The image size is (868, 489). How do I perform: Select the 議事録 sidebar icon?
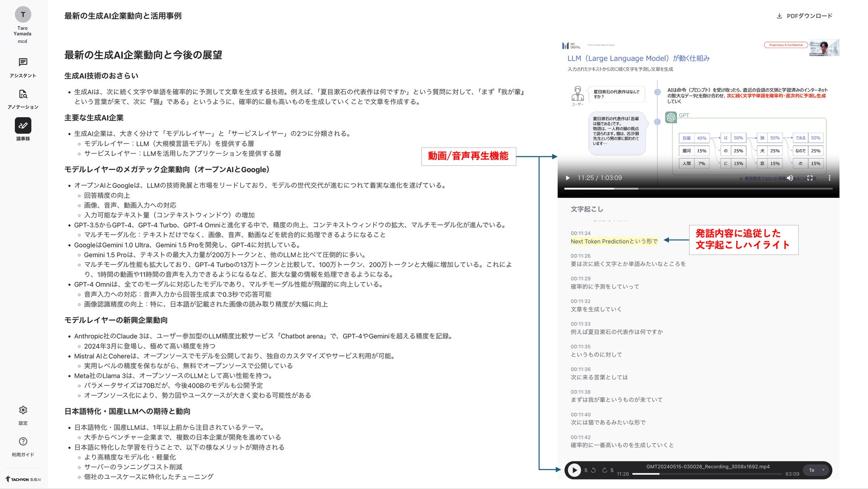[23, 126]
